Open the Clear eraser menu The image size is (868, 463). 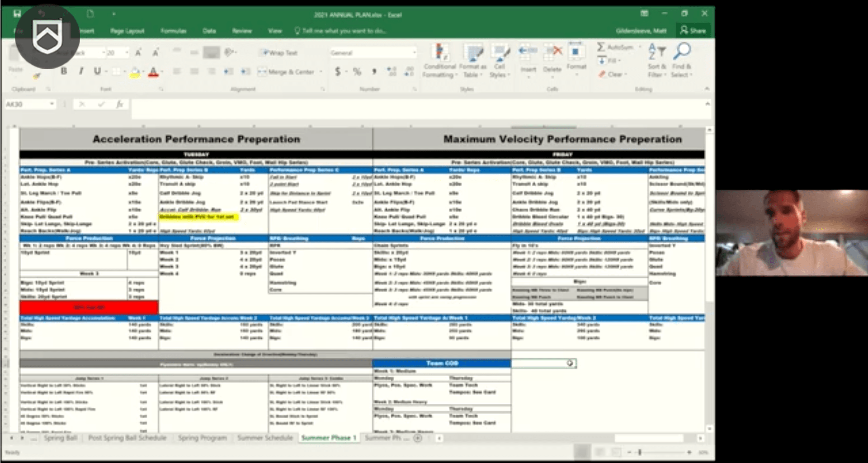613,74
